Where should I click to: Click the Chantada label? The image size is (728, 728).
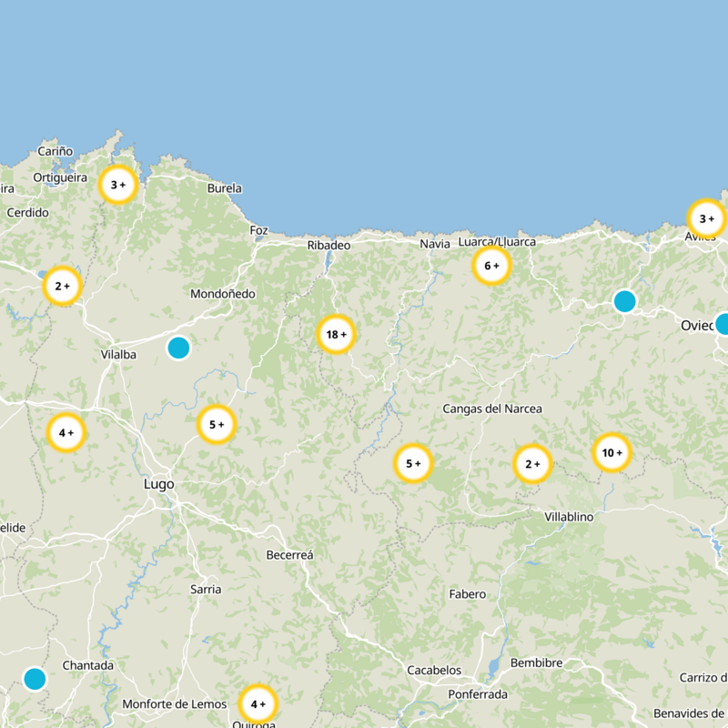click(88, 666)
